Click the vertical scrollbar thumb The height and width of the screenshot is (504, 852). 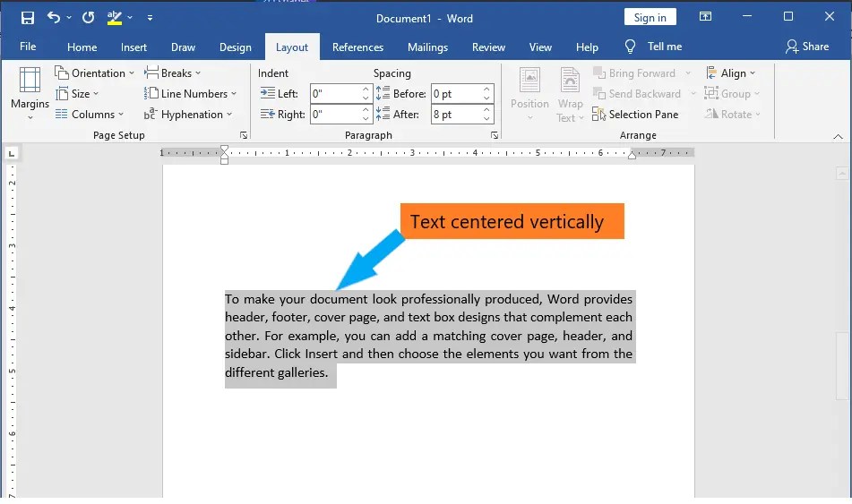pyautogui.click(x=841, y=367)
